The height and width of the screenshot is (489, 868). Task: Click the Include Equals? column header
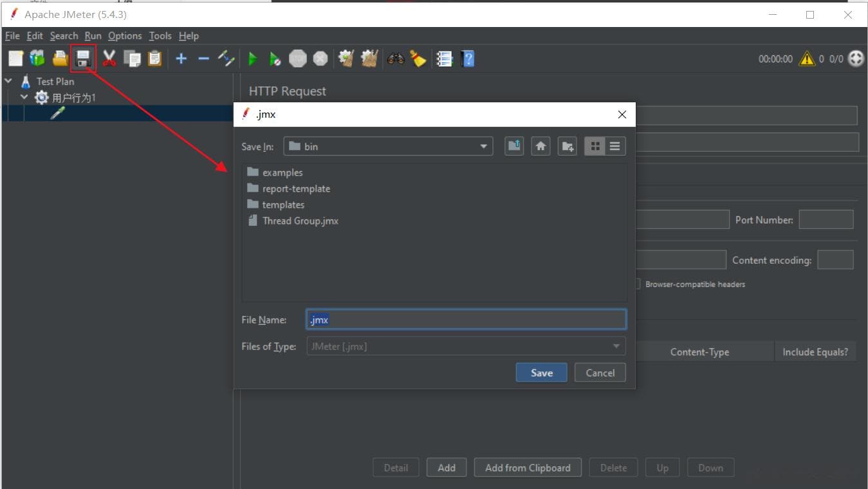coord(815,352)
